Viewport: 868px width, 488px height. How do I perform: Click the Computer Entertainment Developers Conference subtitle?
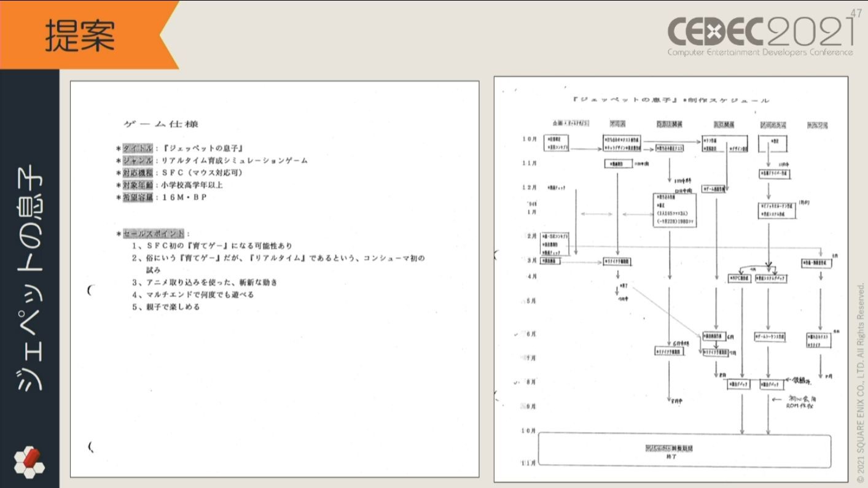click(x=760, y=52)
